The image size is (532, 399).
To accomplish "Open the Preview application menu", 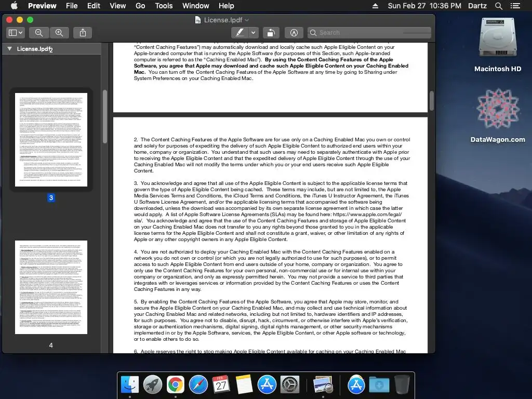I will (42, 6).
